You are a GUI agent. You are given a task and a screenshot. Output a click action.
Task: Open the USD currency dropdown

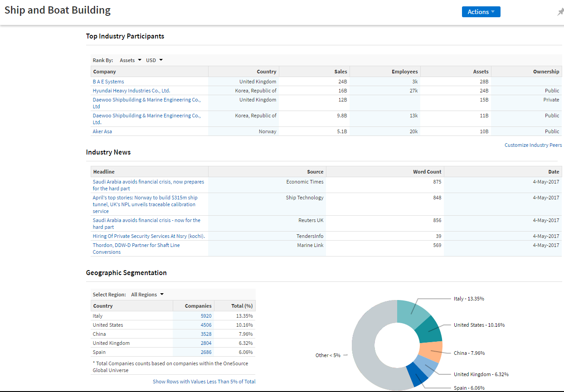(154, 60)
